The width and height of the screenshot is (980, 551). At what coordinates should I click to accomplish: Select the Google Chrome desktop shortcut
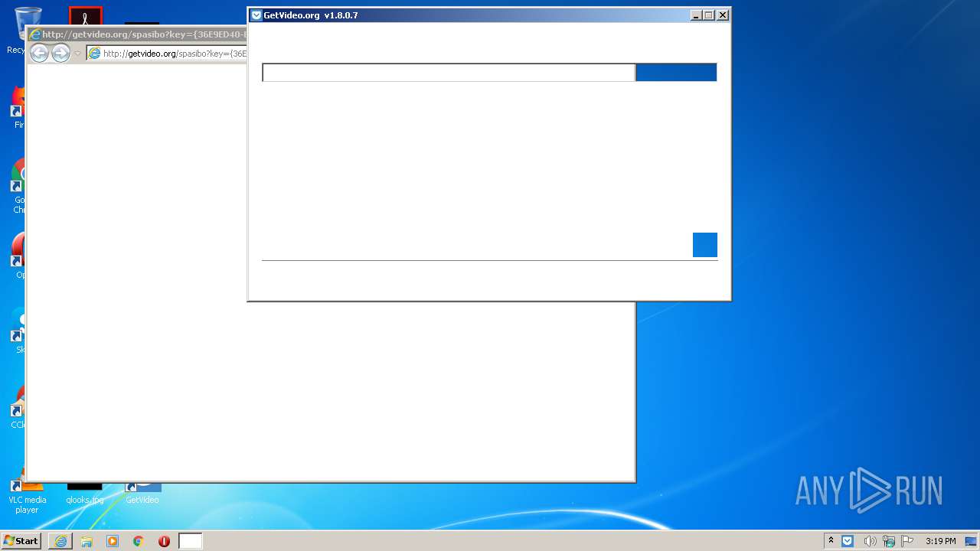click(18, 186)
